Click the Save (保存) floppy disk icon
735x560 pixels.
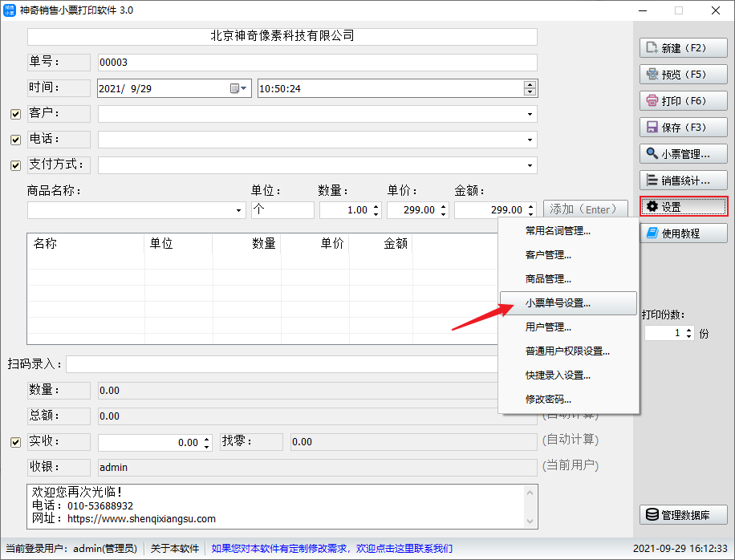[652, 128]
